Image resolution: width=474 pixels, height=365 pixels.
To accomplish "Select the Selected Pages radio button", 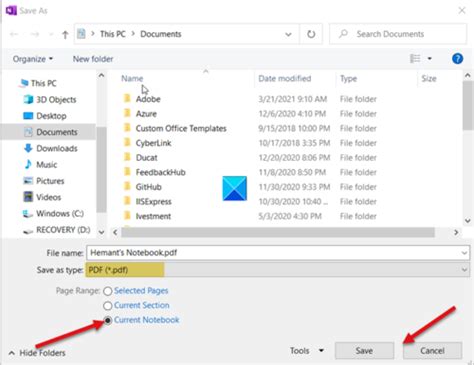I will pyautogui.click(x=107, y=291).
